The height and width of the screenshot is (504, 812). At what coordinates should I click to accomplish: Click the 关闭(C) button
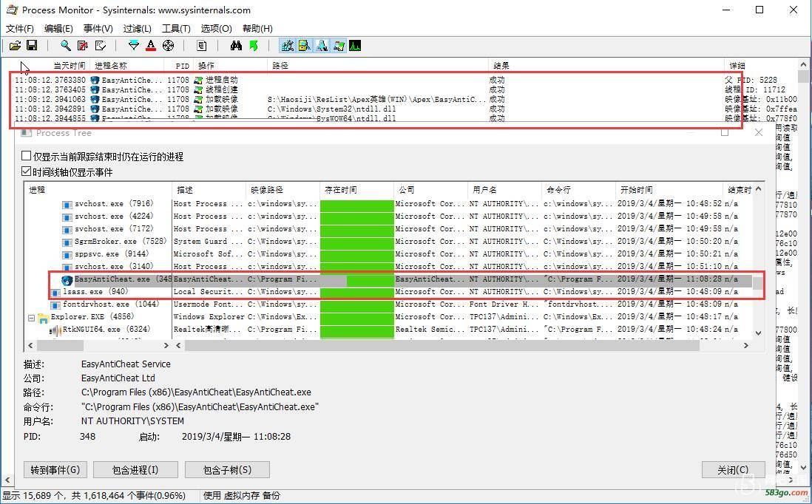(x=734, y=470)
